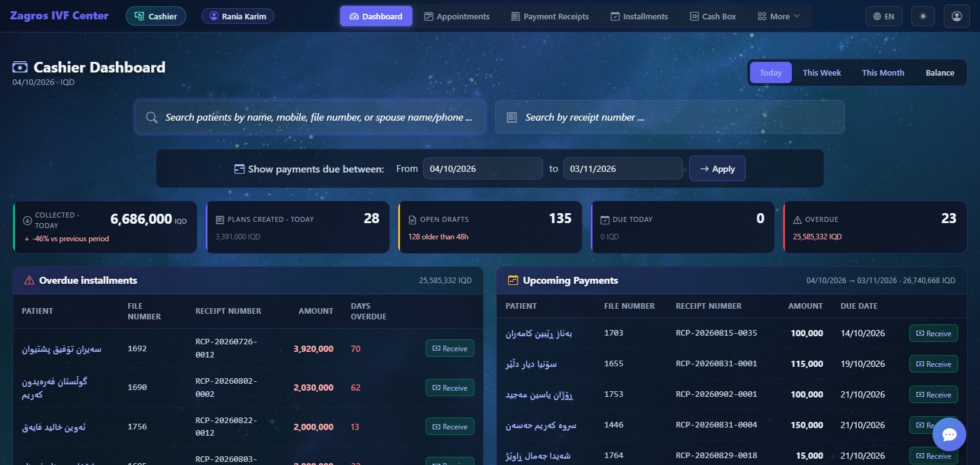Select the This Week period filter
The width and height of the screenshot is (980, 465).
pyautogui.click(x=822, y=72)
